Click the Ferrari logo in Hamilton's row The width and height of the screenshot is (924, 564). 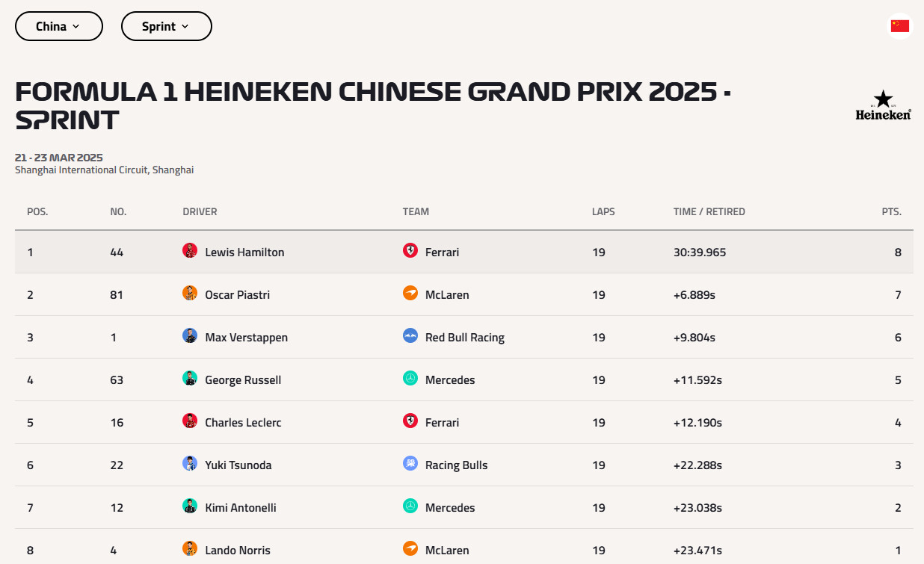pyautogui.click(x=410, y=251)
